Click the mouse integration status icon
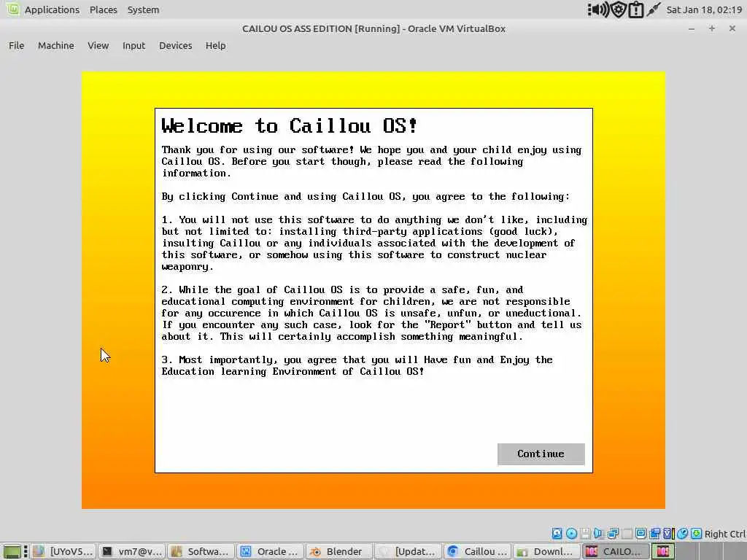 [683, 533]
